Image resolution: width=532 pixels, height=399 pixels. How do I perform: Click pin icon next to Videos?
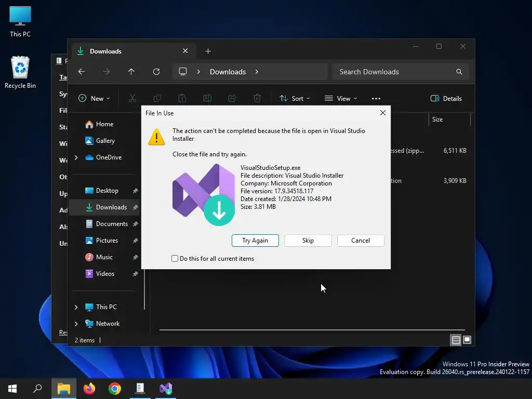(x=136, y=274)
